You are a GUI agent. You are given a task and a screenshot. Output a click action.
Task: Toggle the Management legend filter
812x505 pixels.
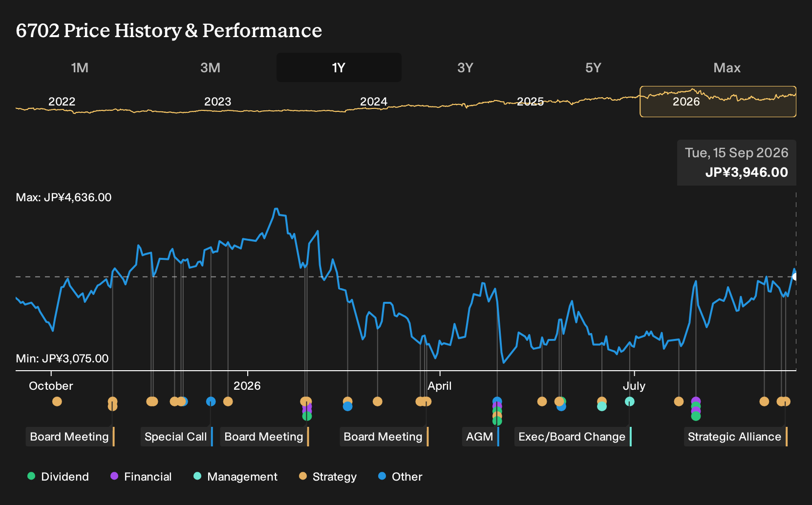coord(235,477)
